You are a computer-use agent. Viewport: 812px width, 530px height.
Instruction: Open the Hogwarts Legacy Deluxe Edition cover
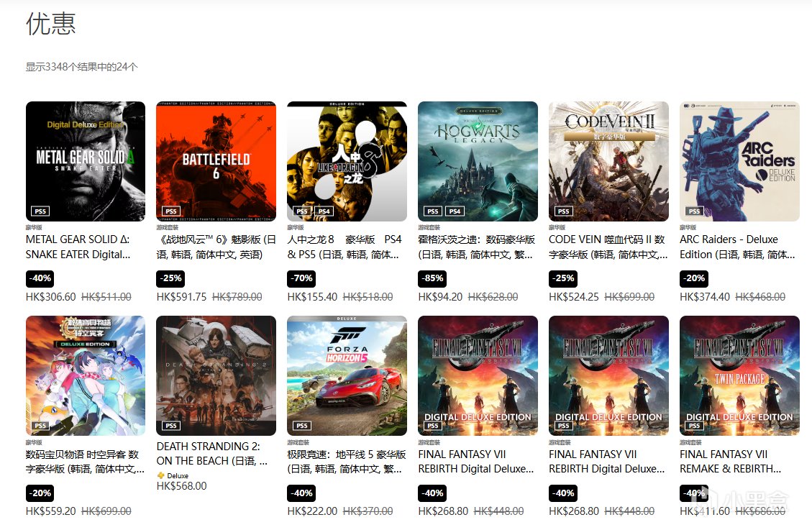click(478, 161)
